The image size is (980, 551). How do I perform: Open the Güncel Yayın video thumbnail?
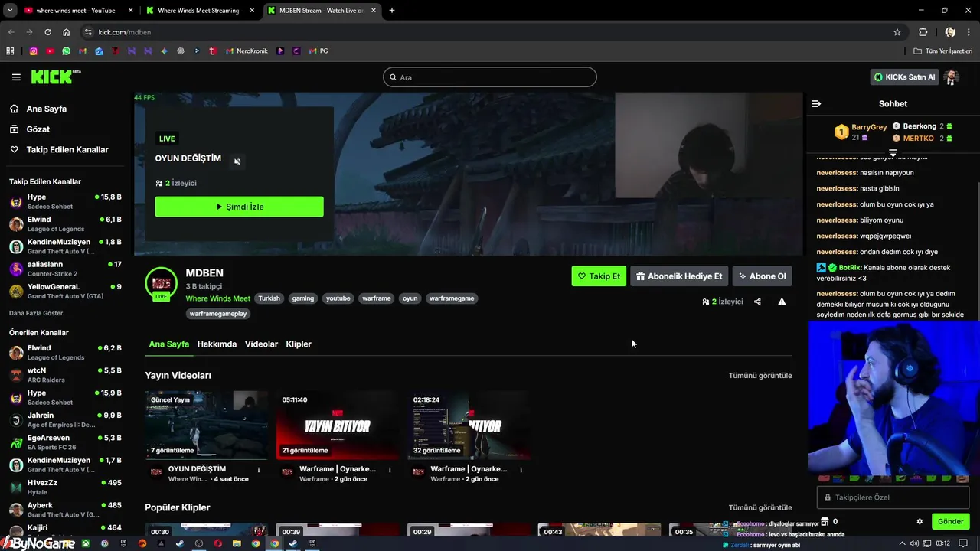pyautogui.click(x=206, y=425)
